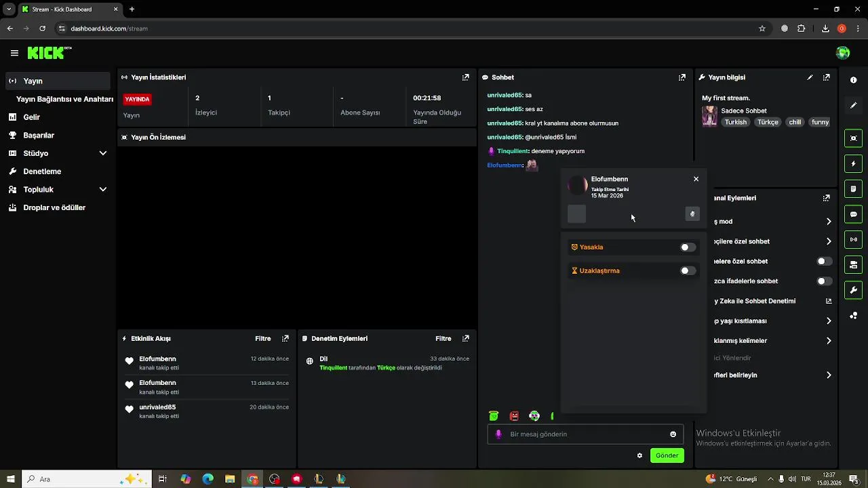
Task: Toggle the Uzaklaştırma timeout switch
Action: [x=688, y=270]
